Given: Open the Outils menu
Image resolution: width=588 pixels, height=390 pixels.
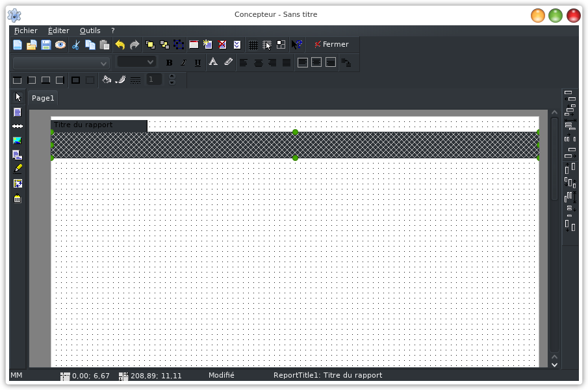Looking at the screenshot, I should pos(90,30).
